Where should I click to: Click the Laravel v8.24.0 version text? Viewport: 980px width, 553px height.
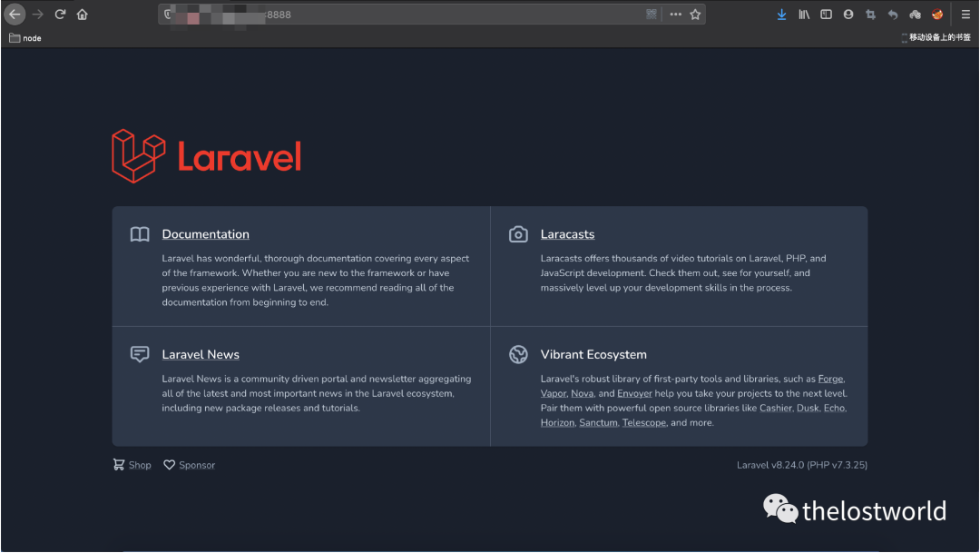(802, 465)
